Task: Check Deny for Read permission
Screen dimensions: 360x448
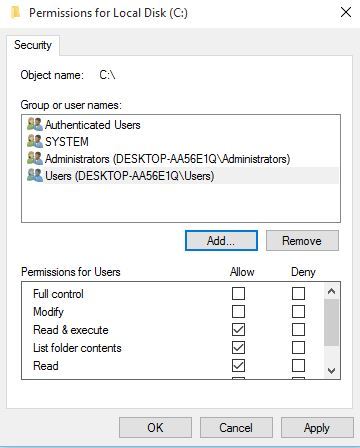Action: coord(298,366)
